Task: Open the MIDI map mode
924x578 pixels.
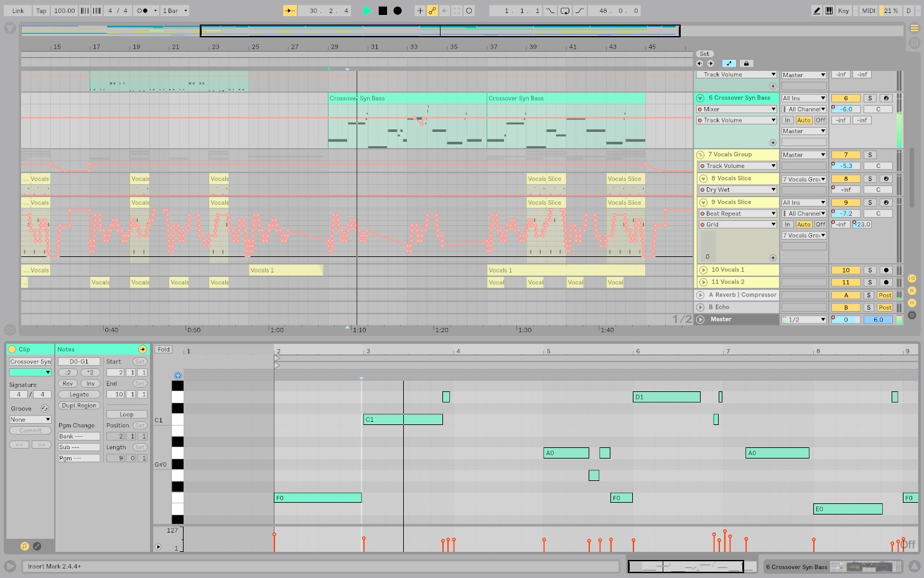Action: pos(869,11)
